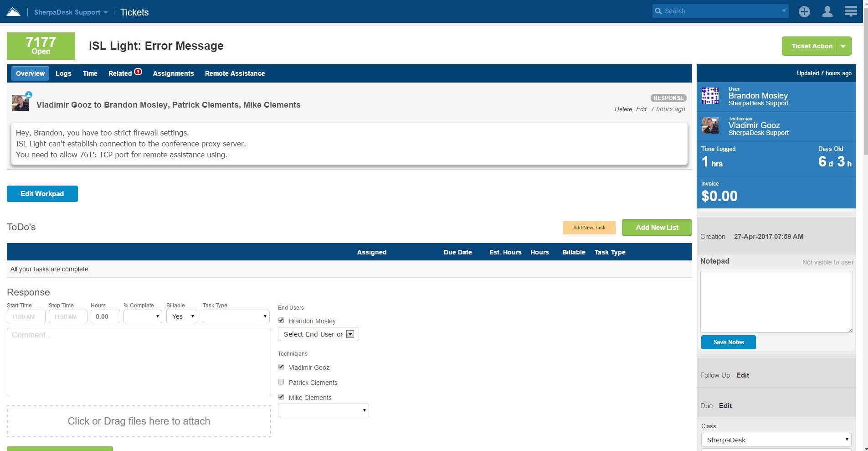Click Delete link on response

(623, 109)
